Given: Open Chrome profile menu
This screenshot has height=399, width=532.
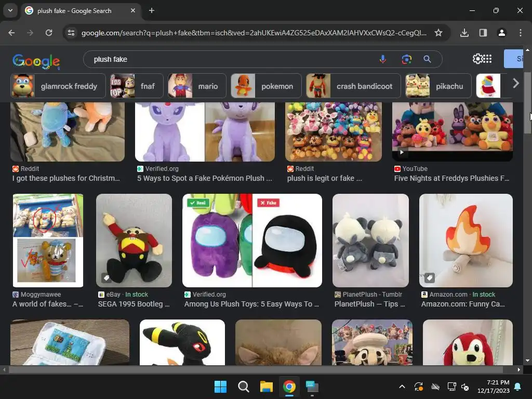Looking at the screenshot, I should point(501,33).
